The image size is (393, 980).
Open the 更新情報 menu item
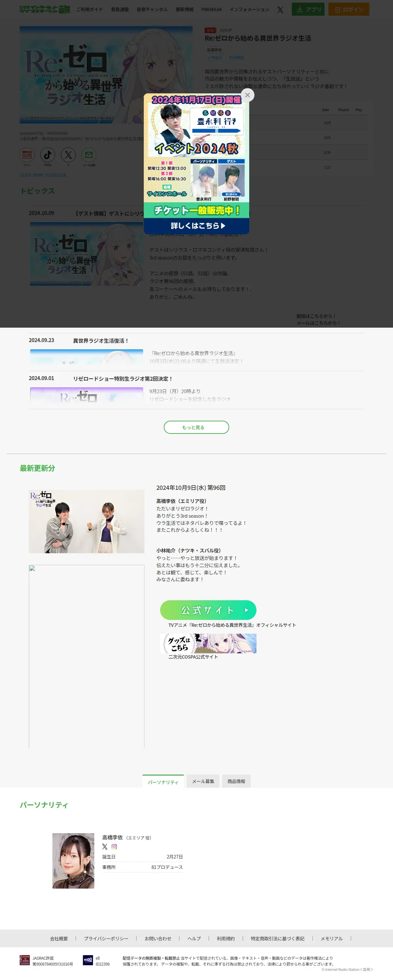[184, 10]
